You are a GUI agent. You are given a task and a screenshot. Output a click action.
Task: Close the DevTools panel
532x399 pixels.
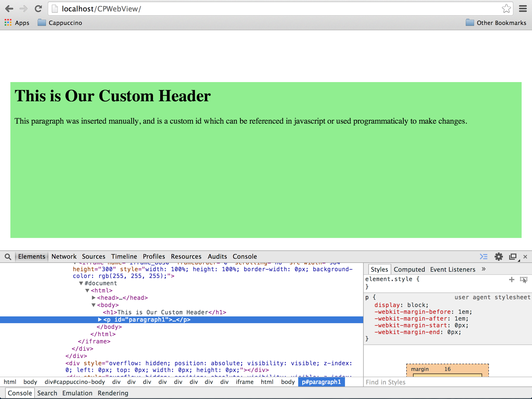[525, 256]
